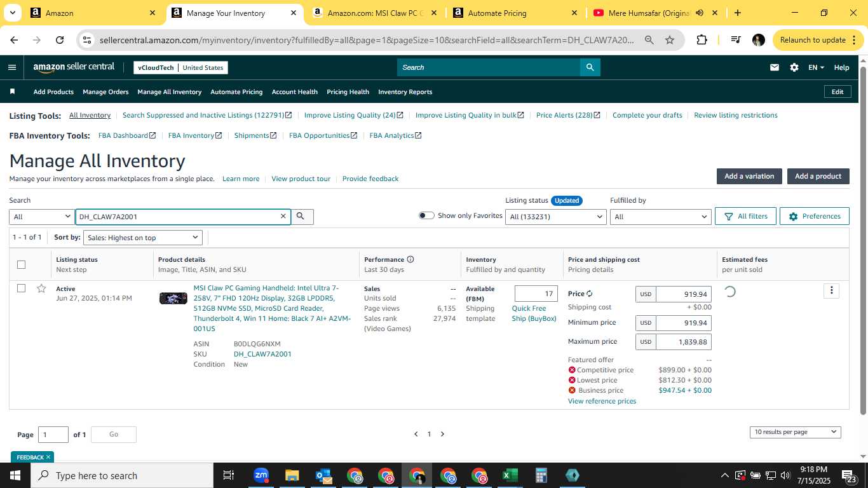This screenshot has width=868, height=488.
Task: Click the Edit navigation button
Action: point(837,91)
